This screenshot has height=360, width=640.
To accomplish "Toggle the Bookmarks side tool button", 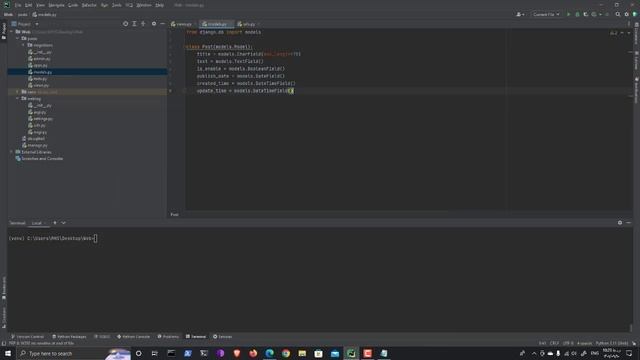I will [4, 288].
